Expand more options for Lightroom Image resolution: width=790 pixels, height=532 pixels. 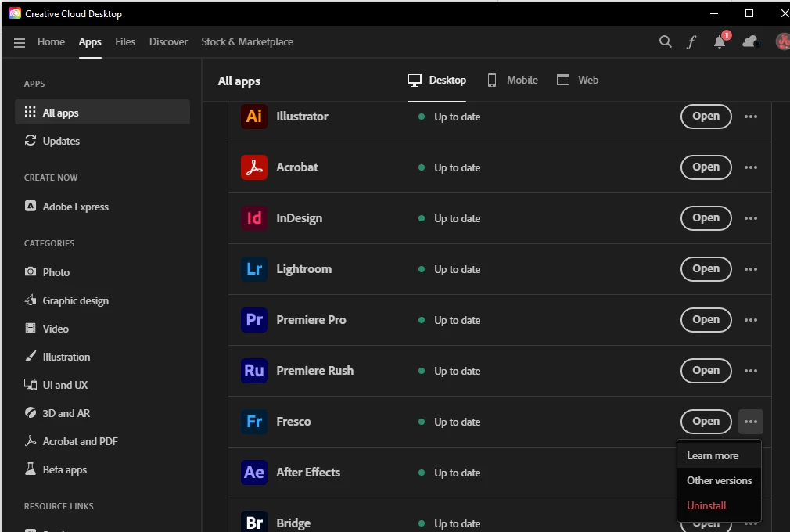click(751, 269)
